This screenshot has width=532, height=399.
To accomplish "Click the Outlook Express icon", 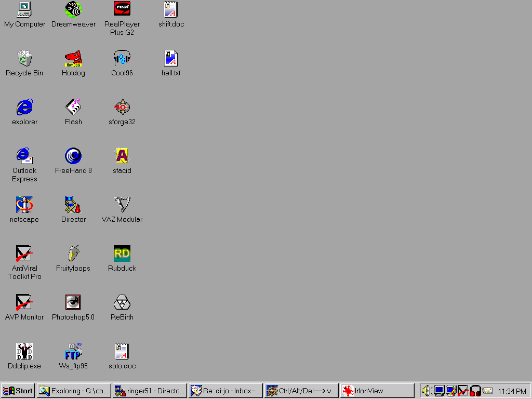I will click(24, 156).
